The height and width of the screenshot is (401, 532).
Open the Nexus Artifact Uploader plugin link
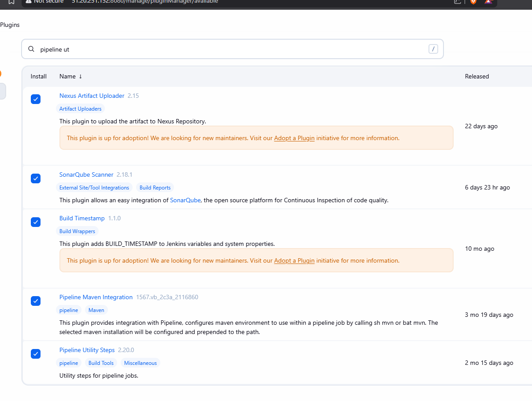[92, 96]
